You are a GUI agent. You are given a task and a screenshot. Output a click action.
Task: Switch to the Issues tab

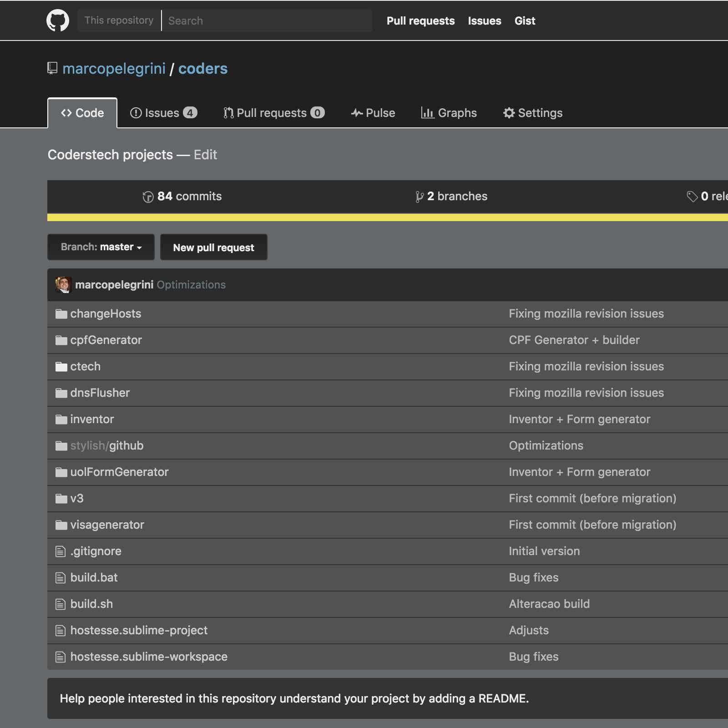(x=163, y=113)
